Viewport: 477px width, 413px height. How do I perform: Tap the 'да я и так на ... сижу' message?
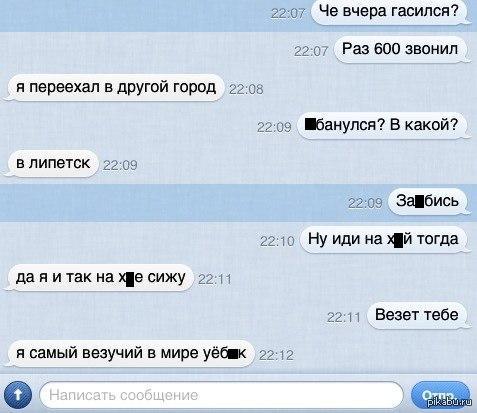(x=100, y=278)
